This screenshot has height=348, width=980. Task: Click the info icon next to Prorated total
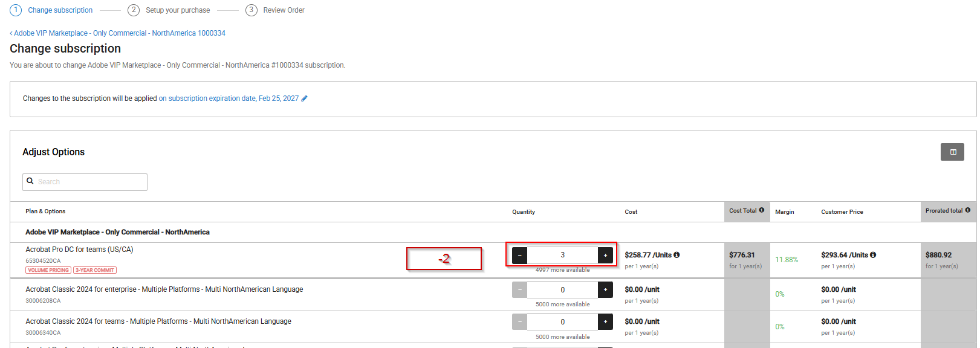(968, 210)
